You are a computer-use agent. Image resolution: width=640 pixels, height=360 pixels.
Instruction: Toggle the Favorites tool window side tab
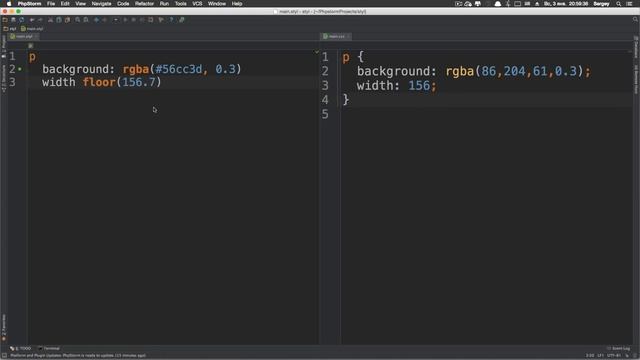(4, 327)
